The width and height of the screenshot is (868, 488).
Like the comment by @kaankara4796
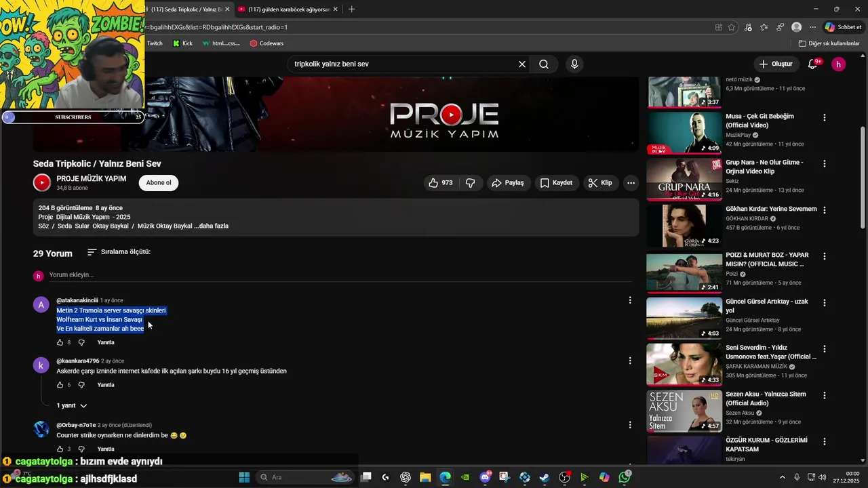click(x=60, y=385)
